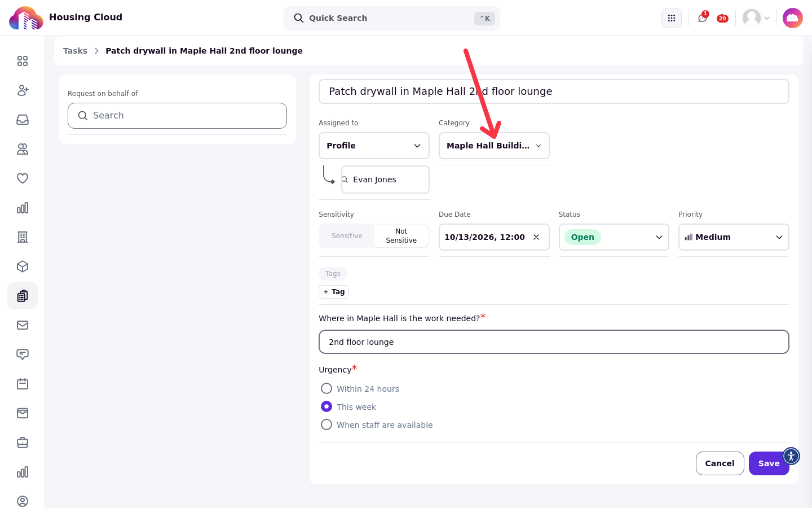Image resolution: width=812 pixels, height=508 pixels.
Task: Open the inbox tray icon in sidebar
Action: [23, 120]
